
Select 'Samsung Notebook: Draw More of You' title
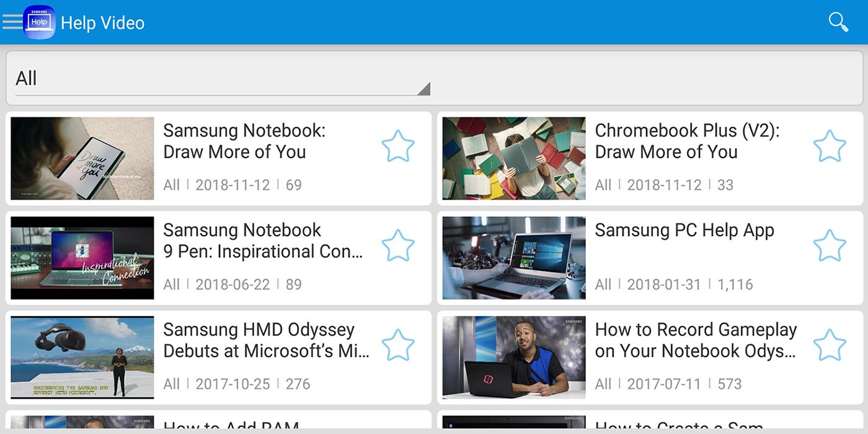click(x=244, y=141)
